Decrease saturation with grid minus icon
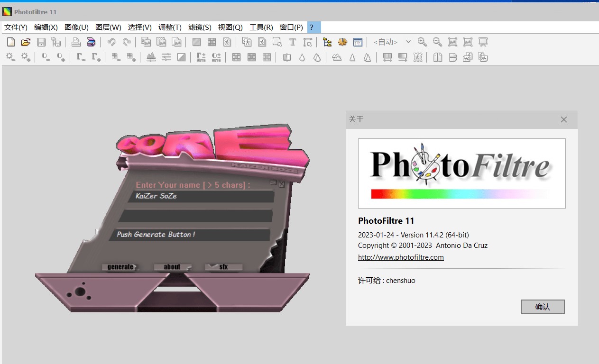 pyautogui.click(x=116, y=57)
